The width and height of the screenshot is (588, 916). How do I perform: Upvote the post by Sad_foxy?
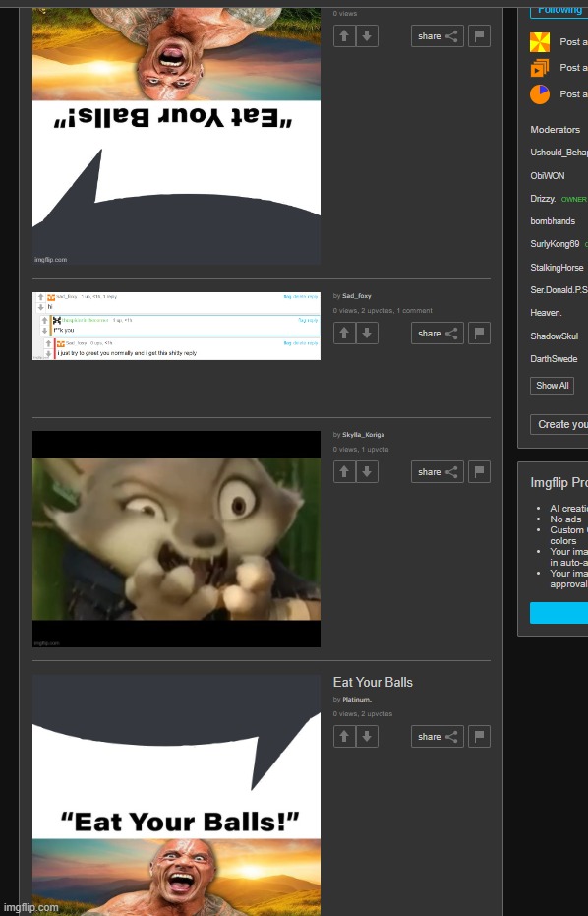(344, 334)
